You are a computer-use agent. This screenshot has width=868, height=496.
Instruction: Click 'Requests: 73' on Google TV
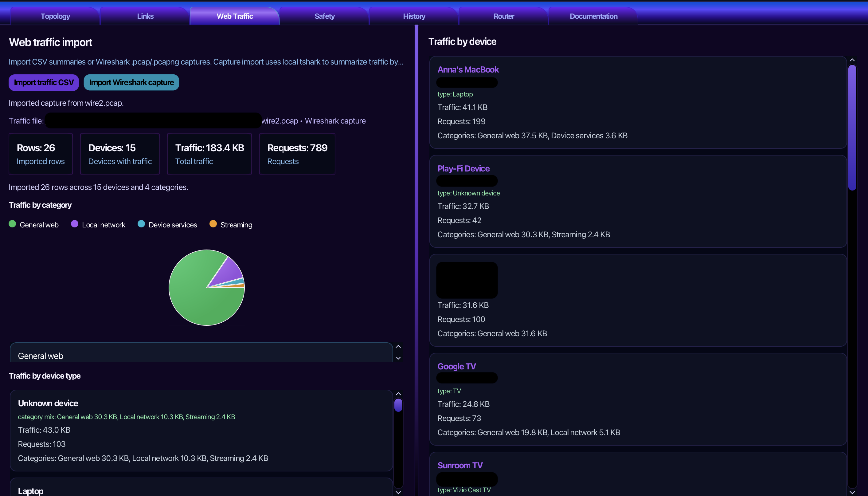[459, 418]
